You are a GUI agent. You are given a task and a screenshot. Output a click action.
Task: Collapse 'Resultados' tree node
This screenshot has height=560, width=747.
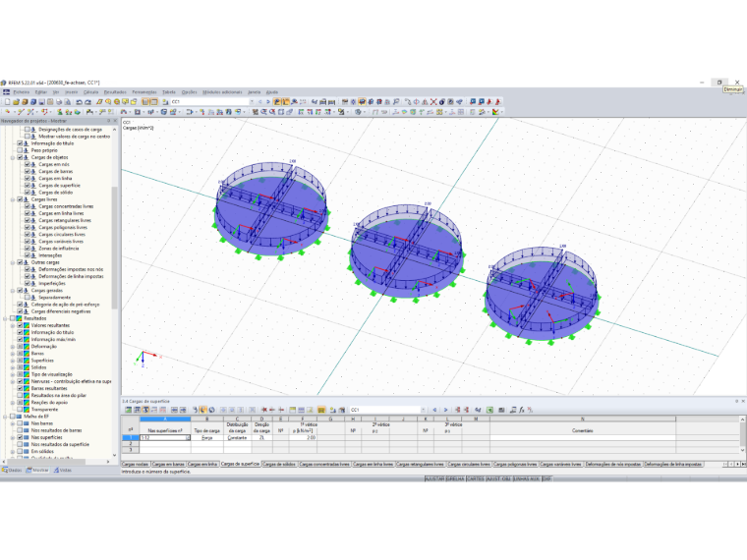(6, 318)
